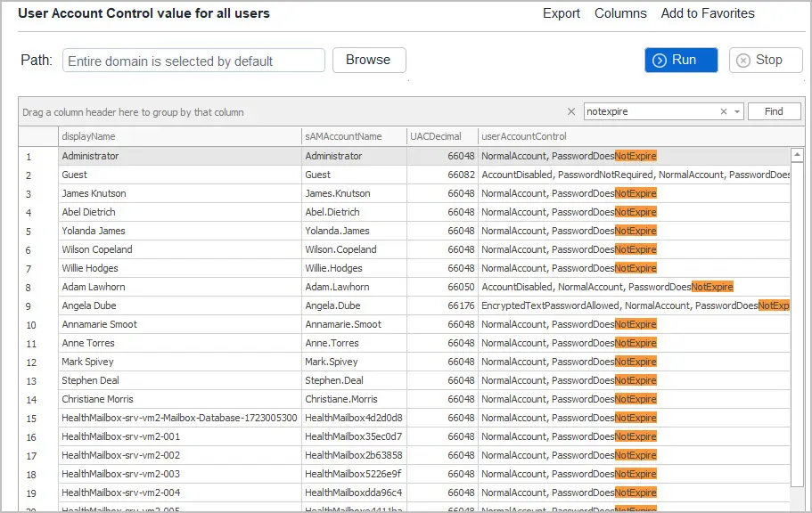
Task: Select the Mark Spivey row
Action: coord(405,362)
